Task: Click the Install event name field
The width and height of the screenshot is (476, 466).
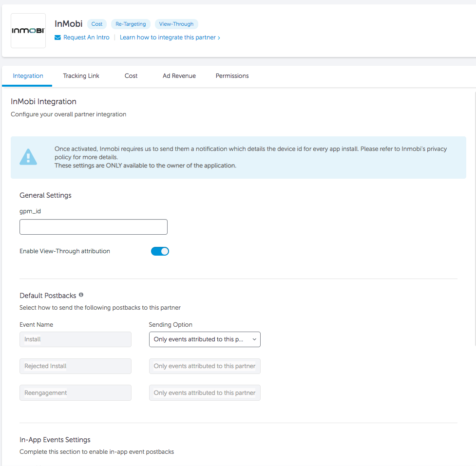Action: pyautogui.click(x=76, y=339)
